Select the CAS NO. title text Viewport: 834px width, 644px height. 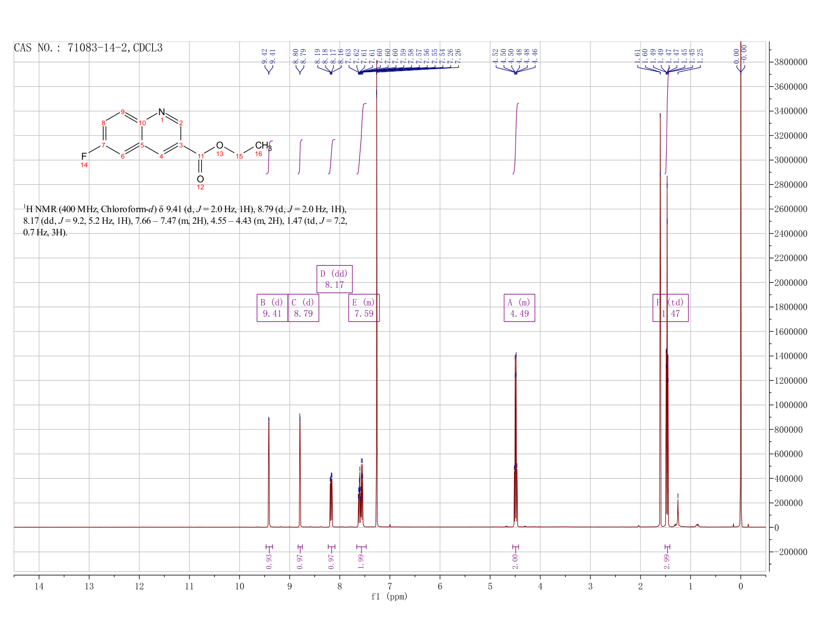88,48
